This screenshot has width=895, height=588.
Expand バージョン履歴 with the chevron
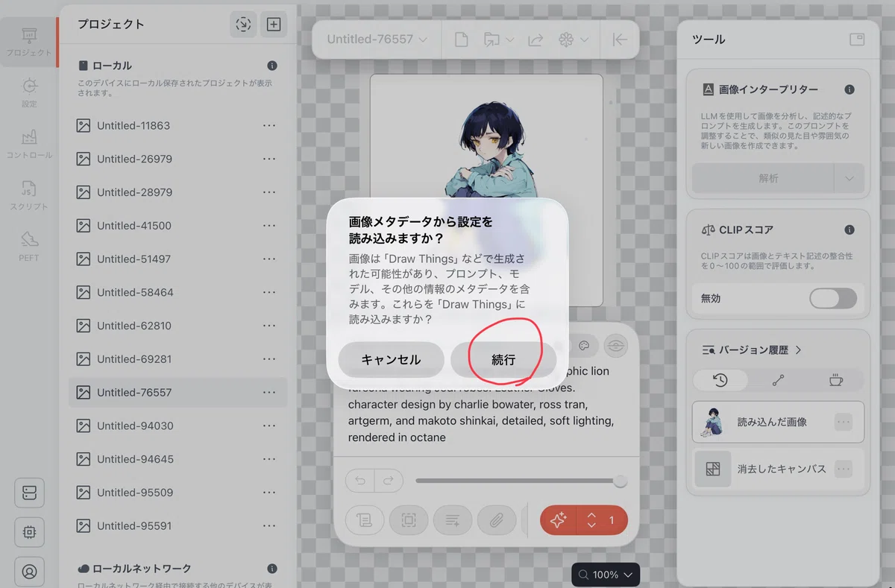(x=799, y=350)
